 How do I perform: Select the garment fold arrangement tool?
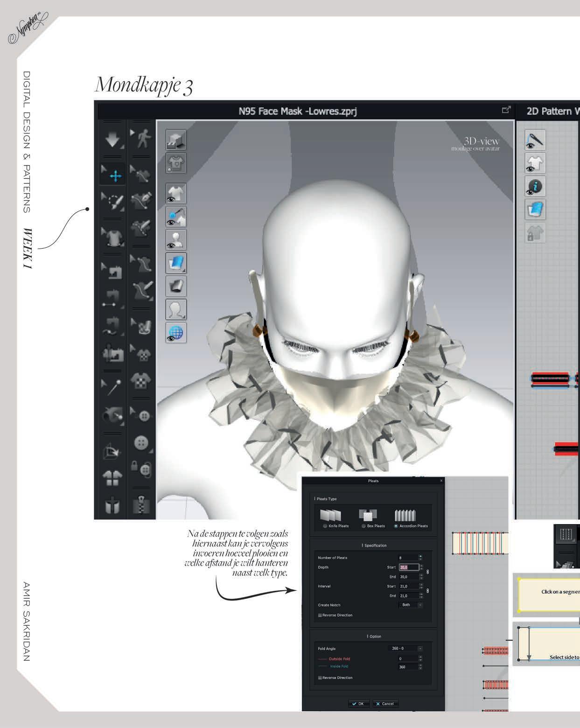coord(112,236)
